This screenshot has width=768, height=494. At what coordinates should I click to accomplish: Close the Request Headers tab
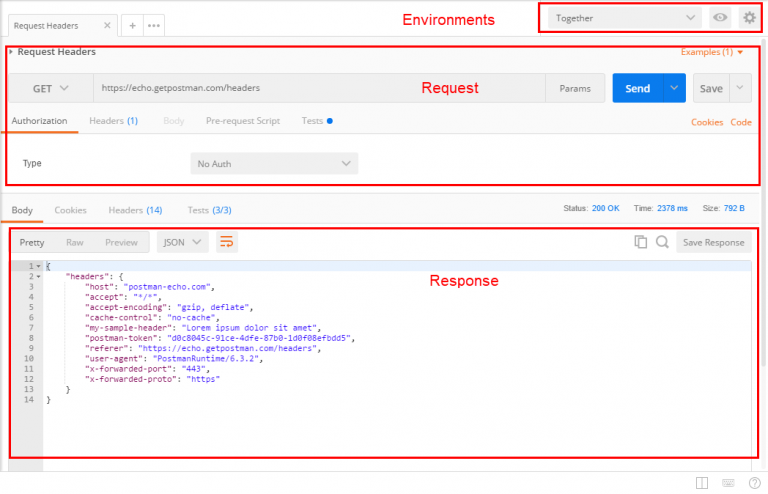107,25
